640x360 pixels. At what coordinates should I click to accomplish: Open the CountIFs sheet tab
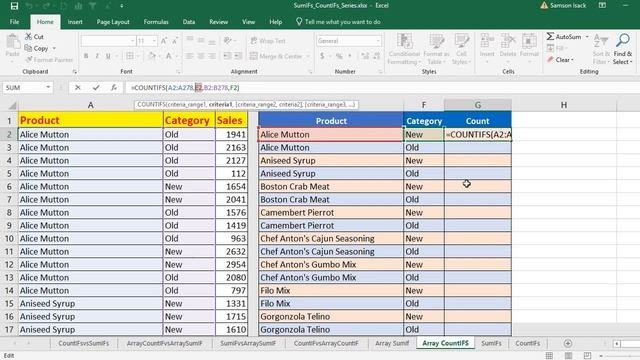(x=527, y=343)
